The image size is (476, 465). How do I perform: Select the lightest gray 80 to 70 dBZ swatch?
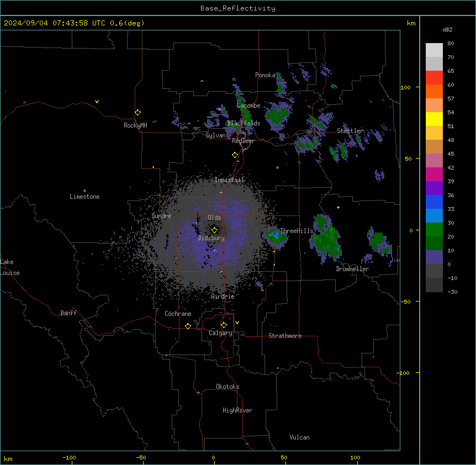click(434, 50)
